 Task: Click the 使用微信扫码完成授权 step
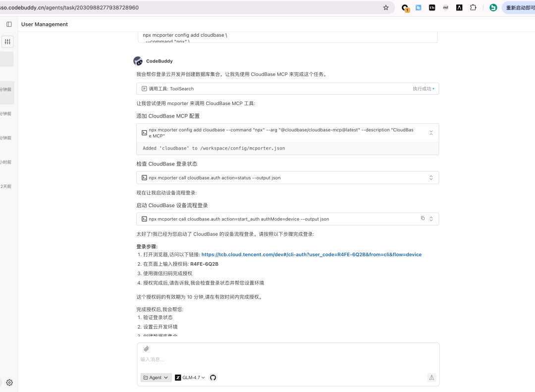(167, 273)
